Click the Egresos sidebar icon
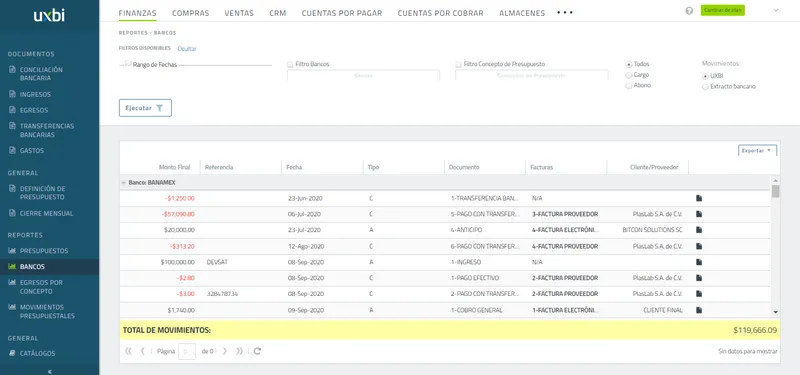 click(12, 110)
